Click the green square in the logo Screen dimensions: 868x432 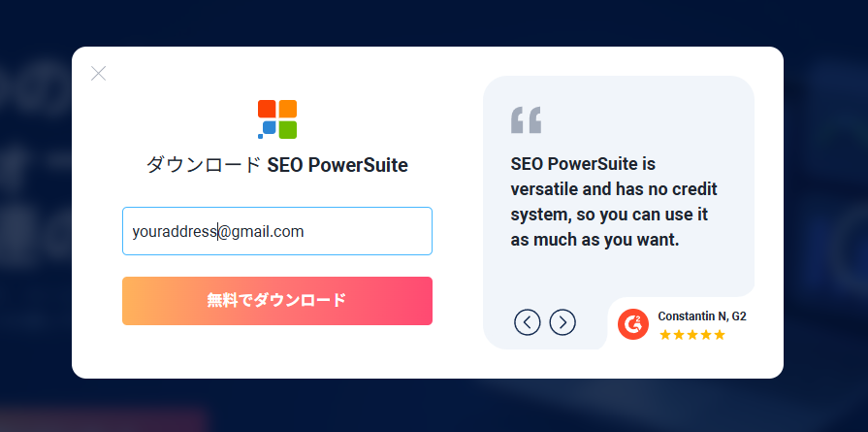pos(288,129)
